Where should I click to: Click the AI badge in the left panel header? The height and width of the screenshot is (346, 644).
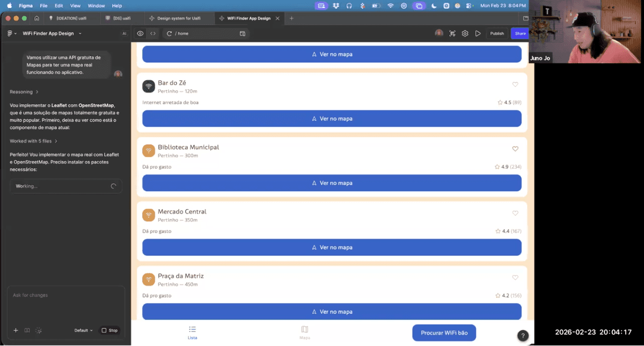(124, 33)
